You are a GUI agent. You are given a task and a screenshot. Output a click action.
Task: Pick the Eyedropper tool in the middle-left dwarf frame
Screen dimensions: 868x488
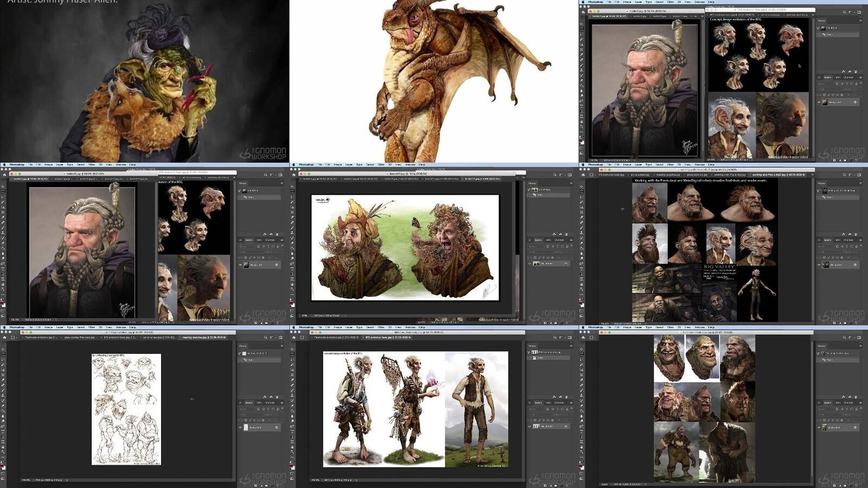click(3, 217)
